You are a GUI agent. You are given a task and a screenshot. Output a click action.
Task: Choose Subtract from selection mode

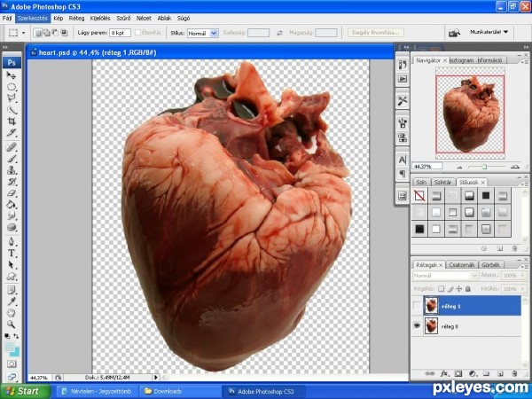(55, 33)
